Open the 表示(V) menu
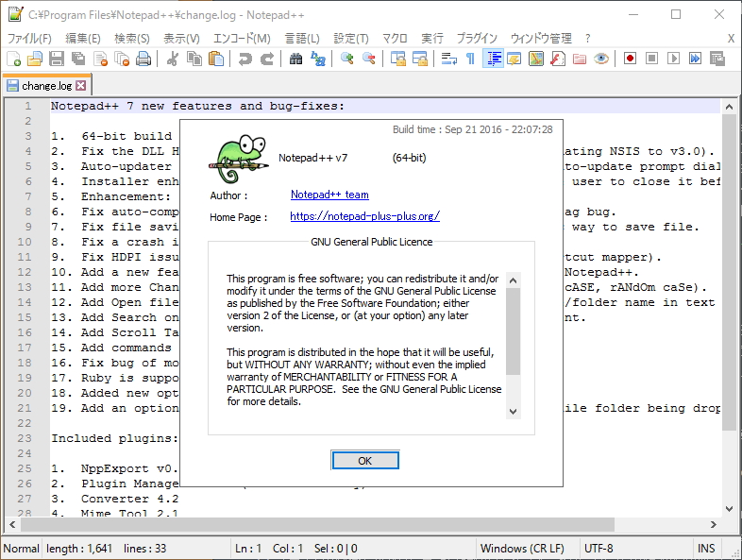This screenshot has width=742, height=560. click(181, 39)
